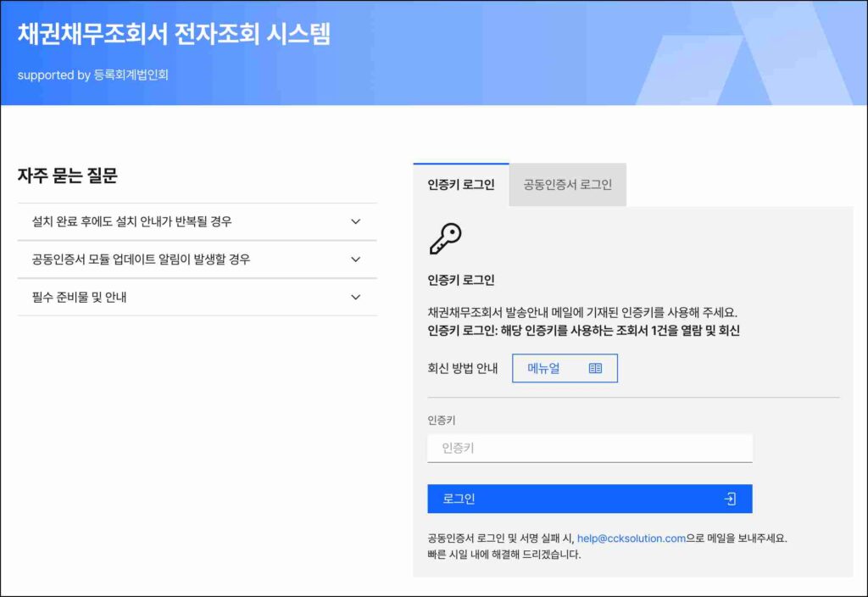Viewport: 868px width, 597px height.
Task: Expand chevron for 설치 완료 후에도 설치 안내 question
Action: pos(355,222)
